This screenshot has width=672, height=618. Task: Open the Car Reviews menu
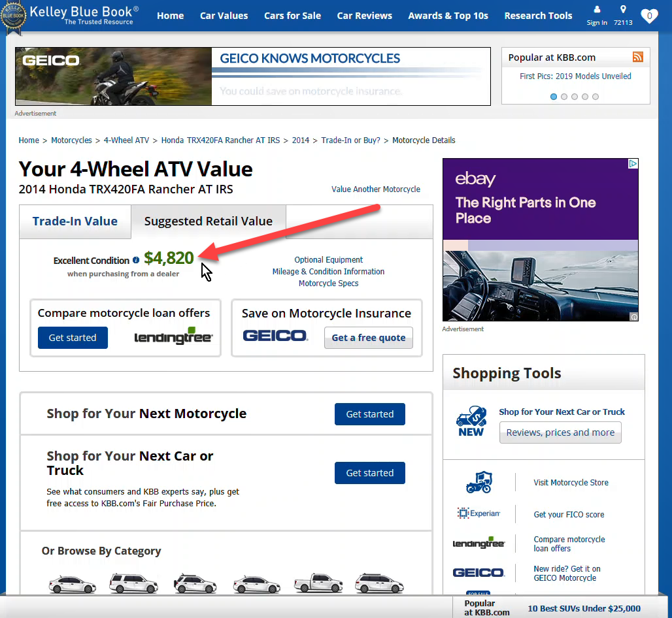[x=364, y=16]
